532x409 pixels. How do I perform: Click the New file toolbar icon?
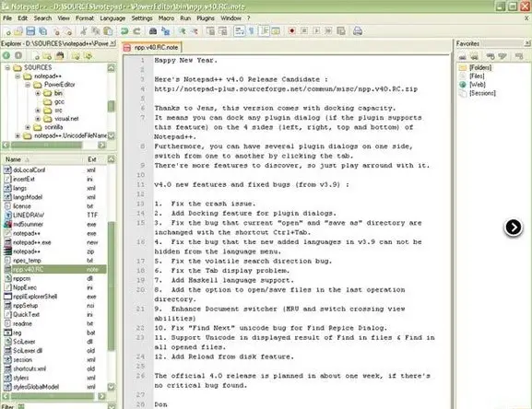(x=7, y=31)
